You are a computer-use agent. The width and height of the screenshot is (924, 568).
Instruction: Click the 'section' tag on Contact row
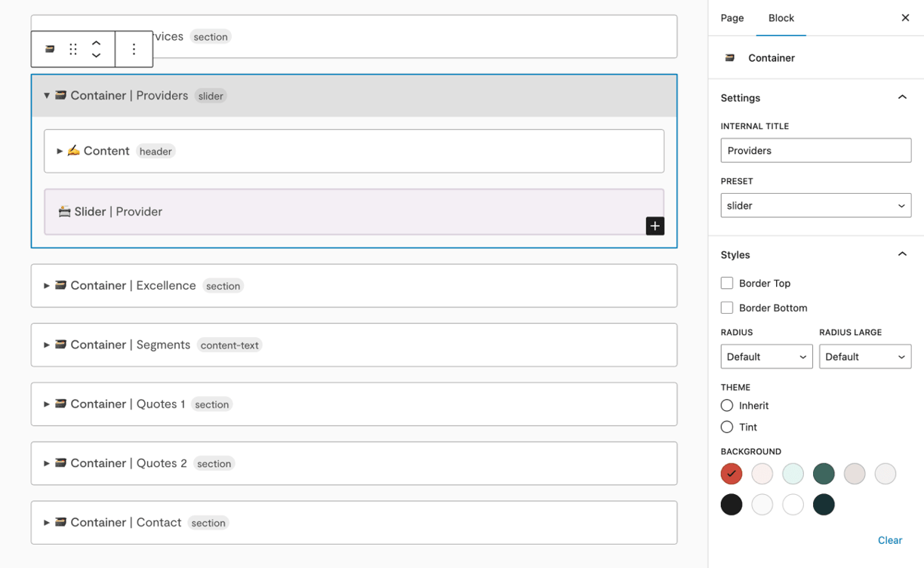pos(208,523)
